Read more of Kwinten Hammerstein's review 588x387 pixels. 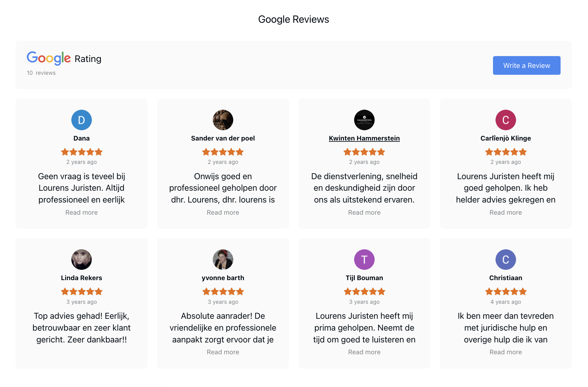point(364,213)
